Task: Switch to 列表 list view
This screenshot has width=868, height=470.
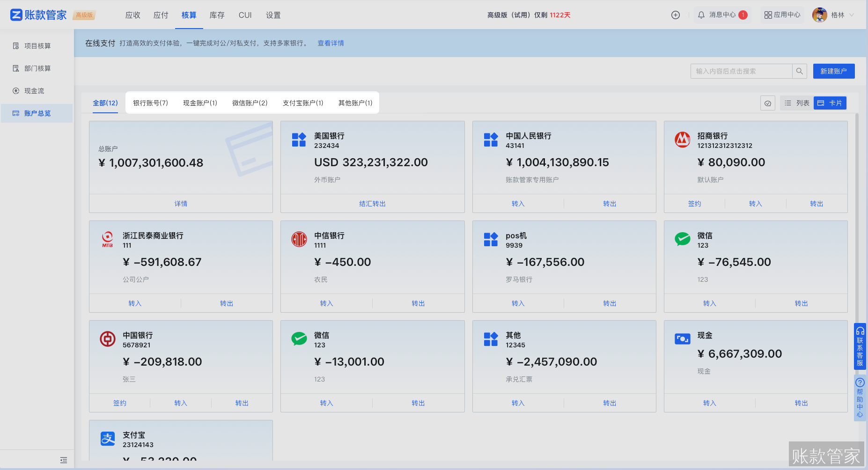Action: pos(797,103)
